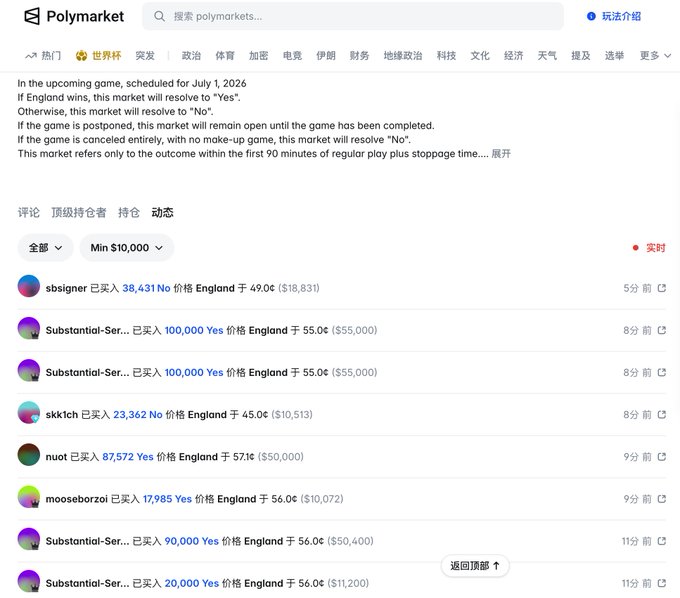Open avatar of first $55,000 Substantial-Ser trade

[29, 328]
